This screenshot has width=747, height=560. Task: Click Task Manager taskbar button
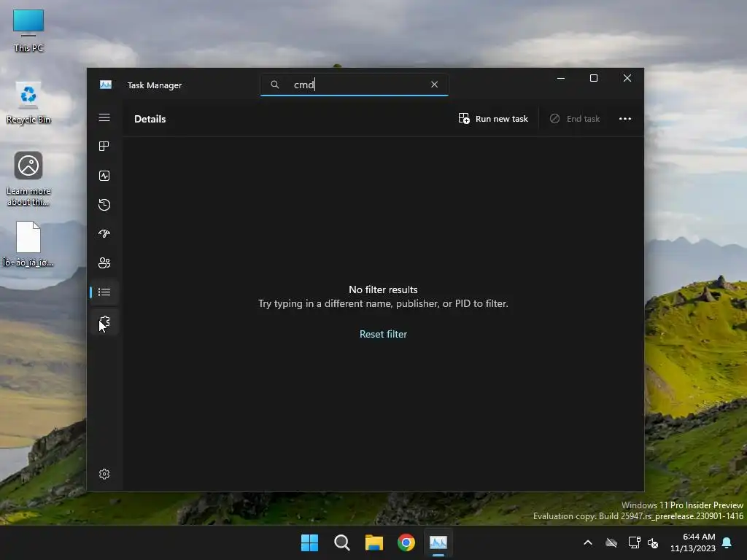438,542
